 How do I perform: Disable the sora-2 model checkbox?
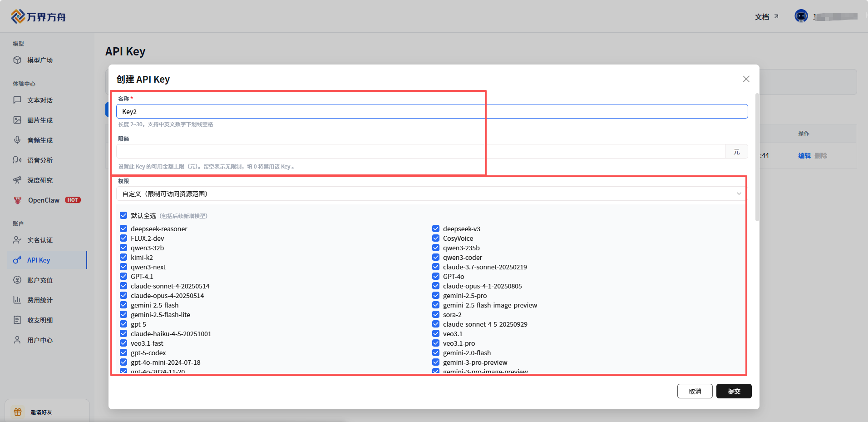point(436,314)
